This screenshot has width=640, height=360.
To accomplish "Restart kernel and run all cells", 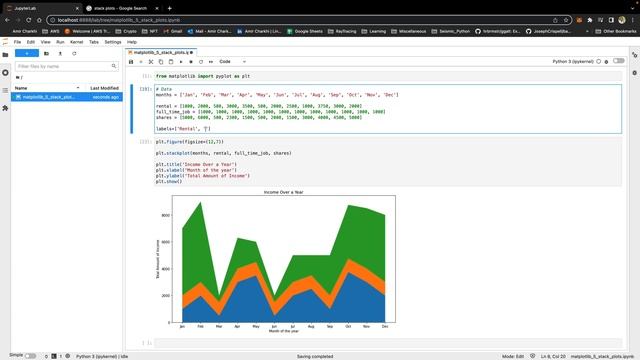I will (211, 62).
